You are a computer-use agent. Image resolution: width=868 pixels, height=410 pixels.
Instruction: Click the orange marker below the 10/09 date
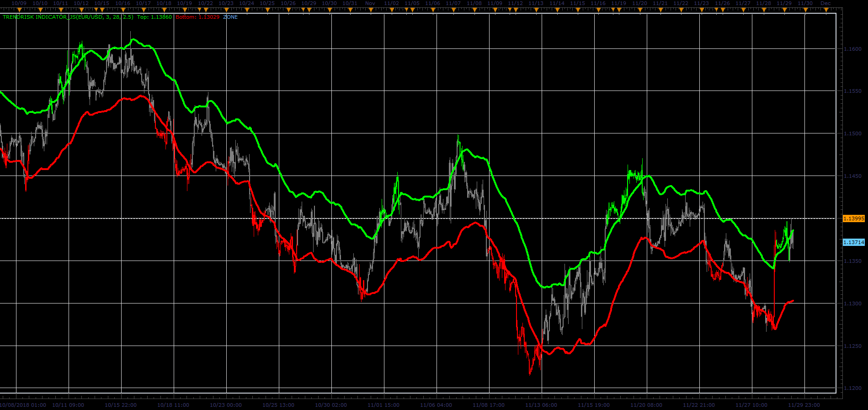pos(19,10)
